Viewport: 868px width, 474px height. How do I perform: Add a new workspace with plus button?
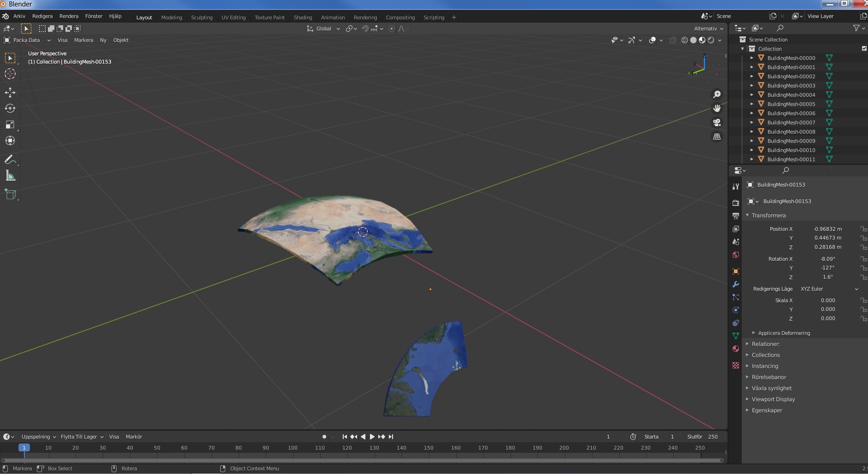coord(454,18)
